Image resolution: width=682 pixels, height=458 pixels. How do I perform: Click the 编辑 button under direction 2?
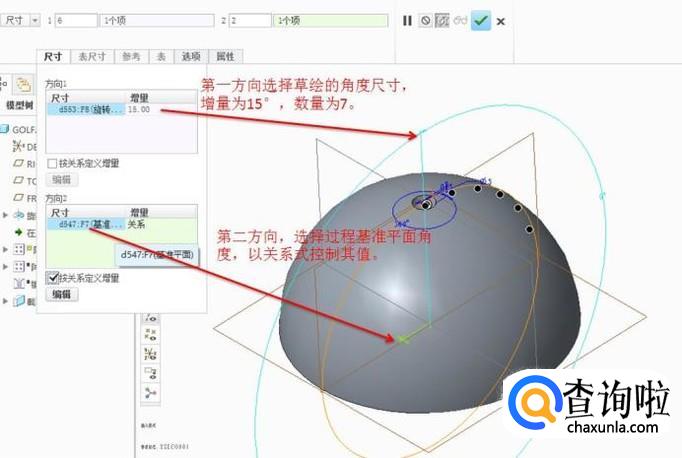(62, 294)
